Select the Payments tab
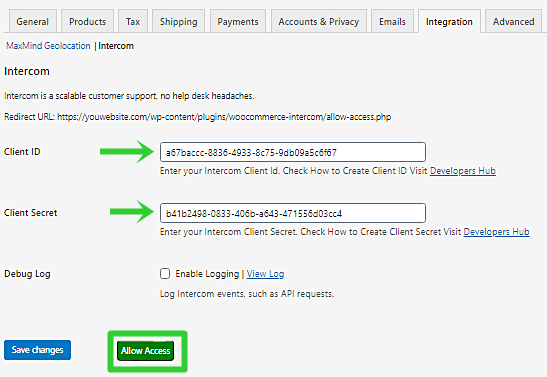Screen dimensions: 547x377 click(x=238, y=22)
